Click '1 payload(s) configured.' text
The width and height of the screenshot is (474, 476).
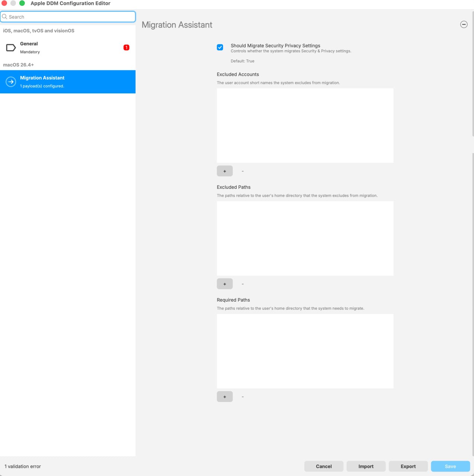tap(42, 86)
